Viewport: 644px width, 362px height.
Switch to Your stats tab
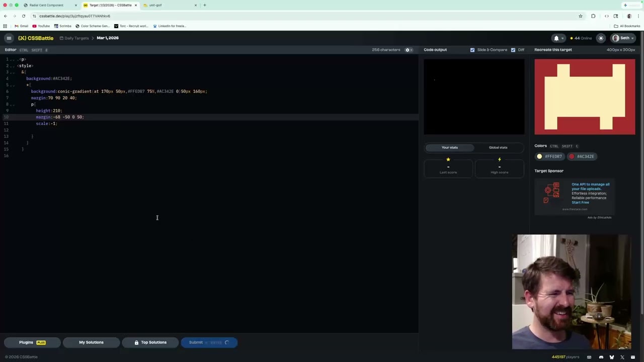[x=449, y=147]
